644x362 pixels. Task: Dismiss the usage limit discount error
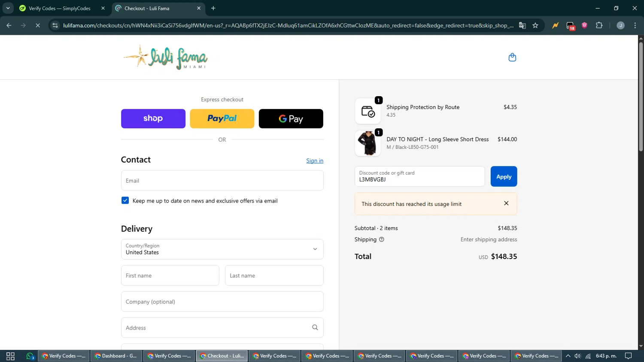(x=506, y=203)
